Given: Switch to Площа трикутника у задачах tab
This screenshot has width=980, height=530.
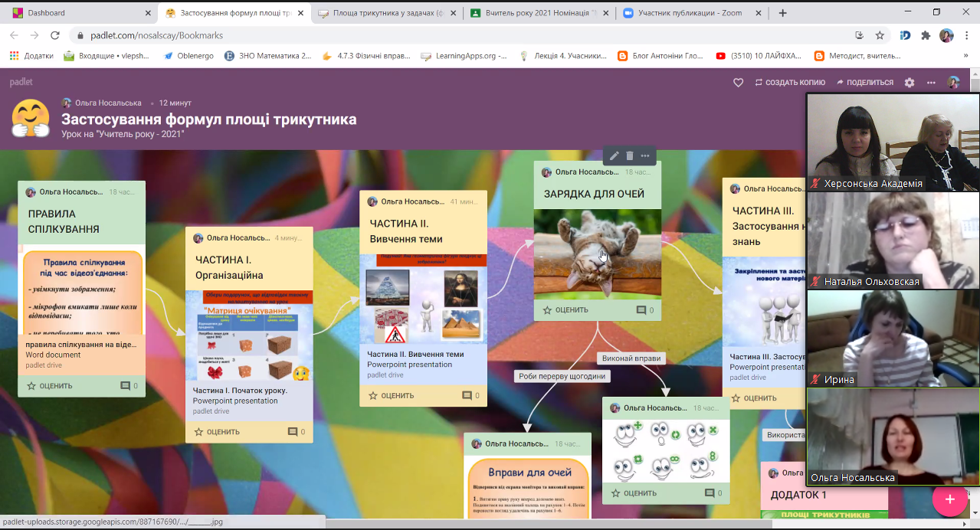Looking at the screenshot, I should [x=388, y=13].
